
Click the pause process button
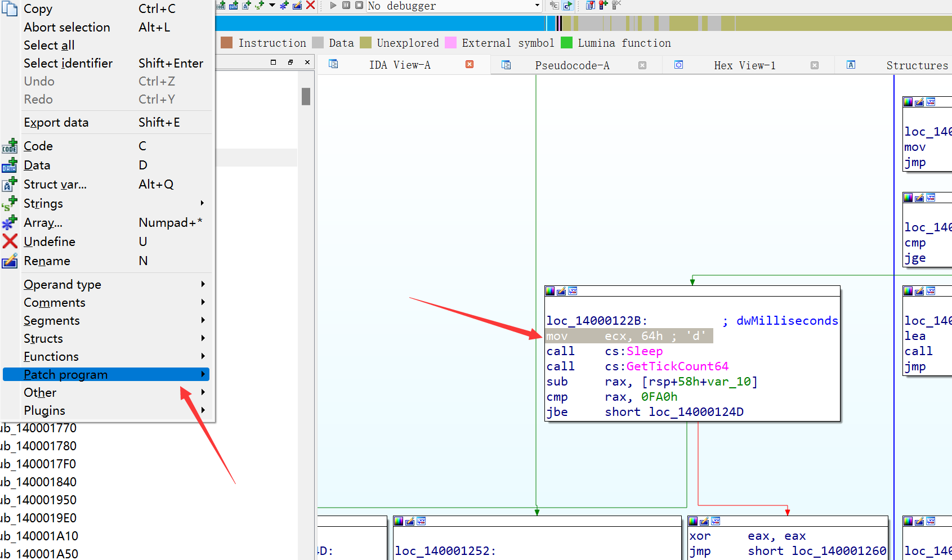346,5
